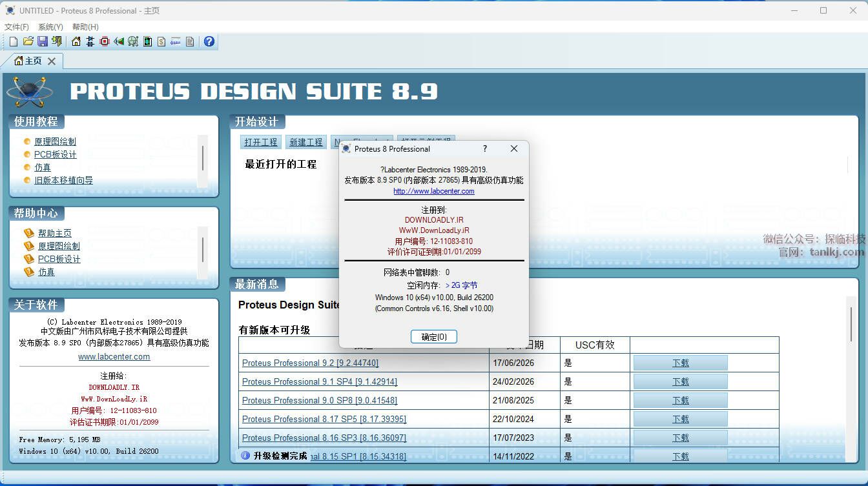Click the 用户编号: 12-11083-810 text in the dialog
This screenshot has height=486, width=868.
pyautogui.click(x=434, y=241)
